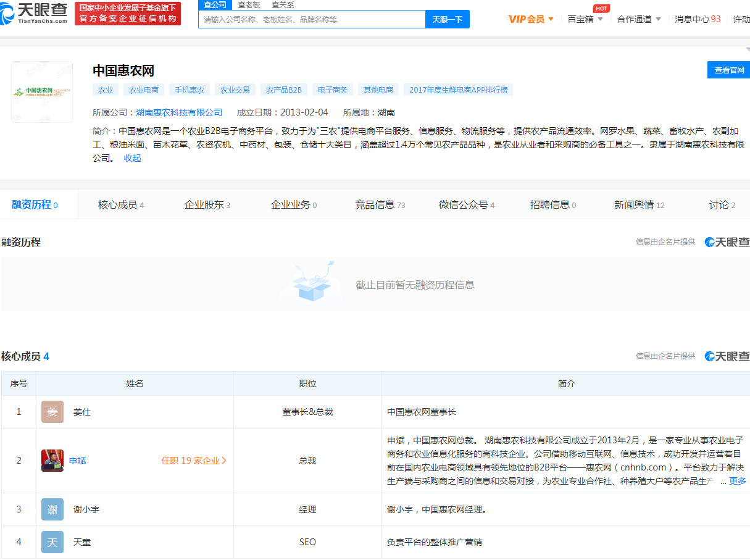This screenshot has height=560, width=750.
Task: Click the 电子商务 tag
Action: [333, 90]
